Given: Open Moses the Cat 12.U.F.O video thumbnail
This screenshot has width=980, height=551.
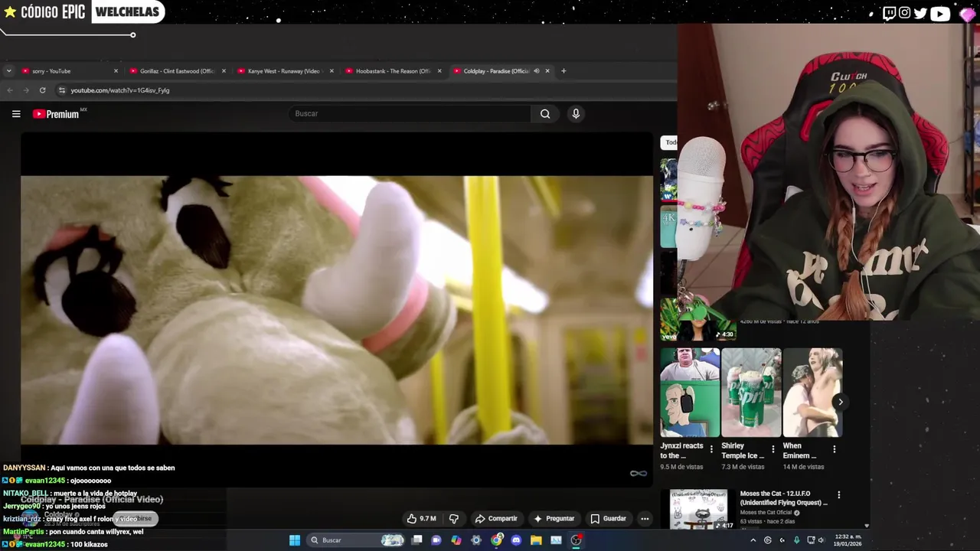Looking at the screenshot, I should pos(698,510).
